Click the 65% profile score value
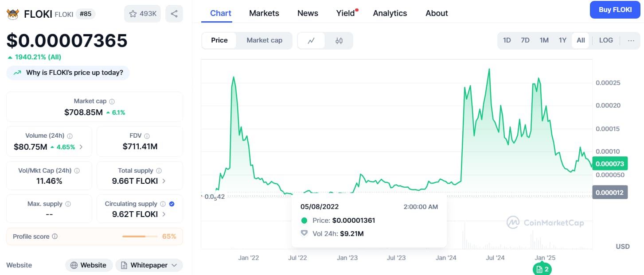Image resolution: width=644 pixels, height=275 pixels. pyautogui.click(x=169, y=236)
